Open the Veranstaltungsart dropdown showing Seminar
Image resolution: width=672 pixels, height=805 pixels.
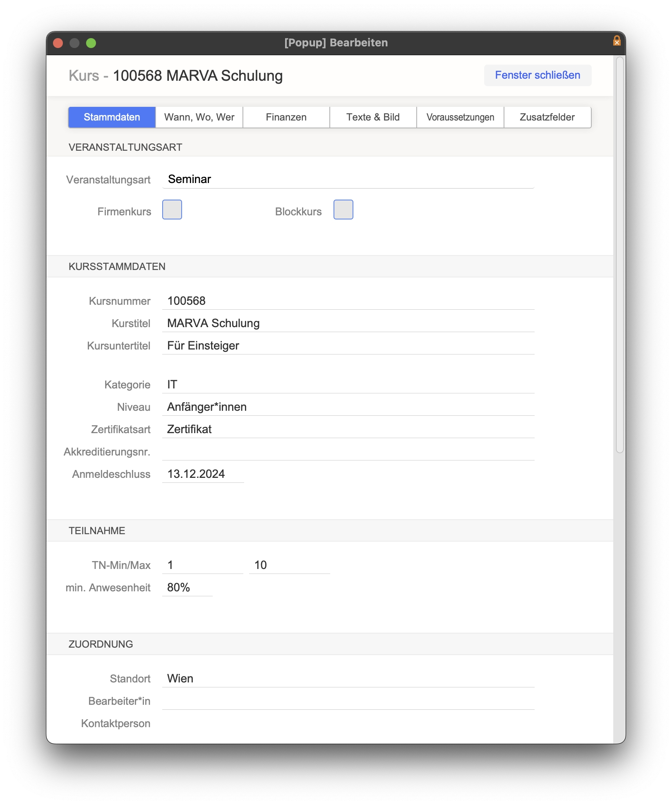click(x=348, y=179)
